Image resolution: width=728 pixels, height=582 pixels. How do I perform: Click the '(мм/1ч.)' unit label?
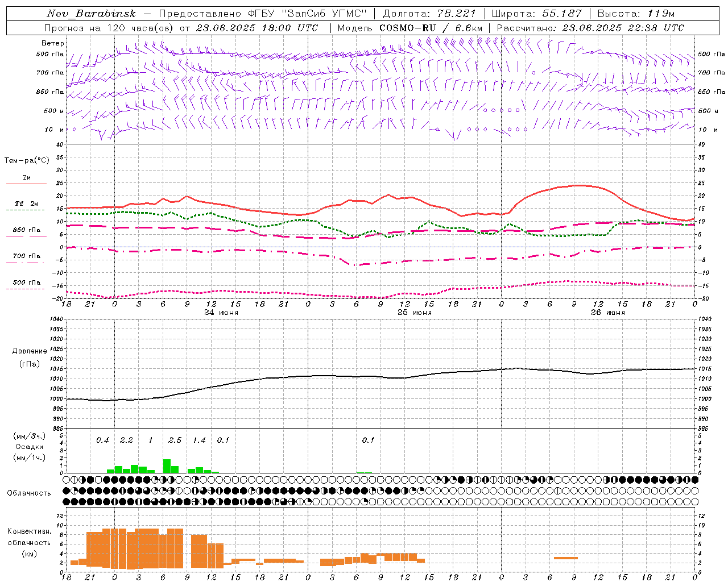pyautogui.click(x=30, y=458)
